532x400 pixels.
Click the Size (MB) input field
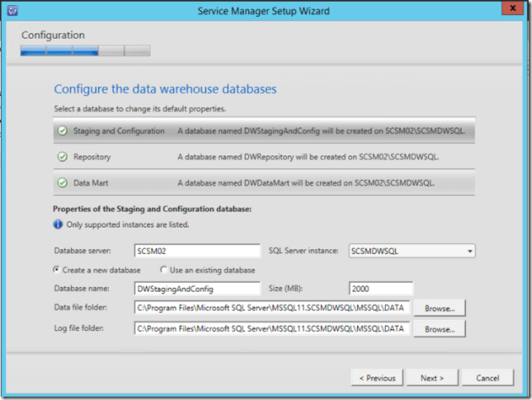click(379, 289)
